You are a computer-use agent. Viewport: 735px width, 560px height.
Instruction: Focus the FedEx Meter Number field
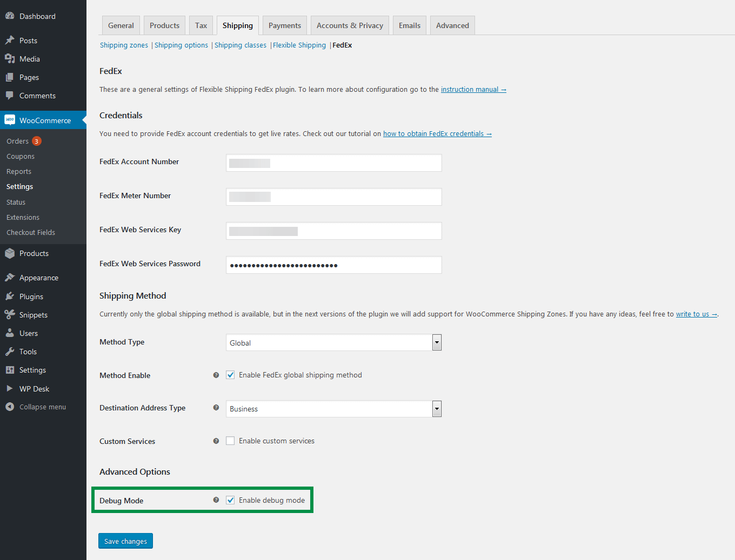333,197
